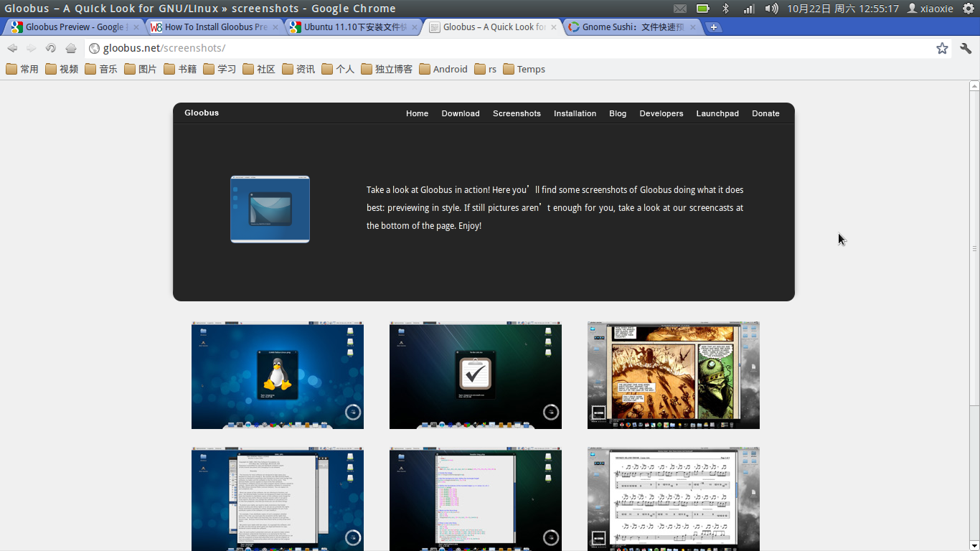Image resolution: width=980 pixels, height=551 pixels.
Task: Open the Installation nav link
Action: coord(575,113)
